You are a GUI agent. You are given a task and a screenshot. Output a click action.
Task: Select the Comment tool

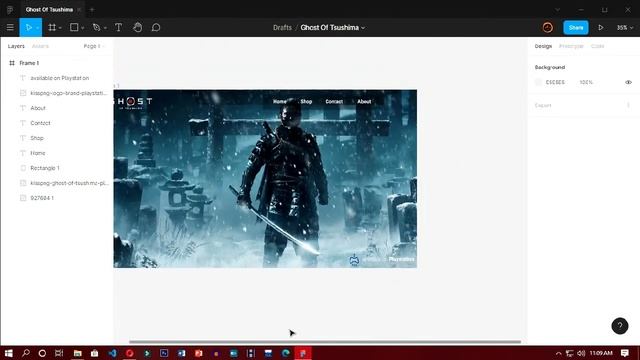[156, 27]
